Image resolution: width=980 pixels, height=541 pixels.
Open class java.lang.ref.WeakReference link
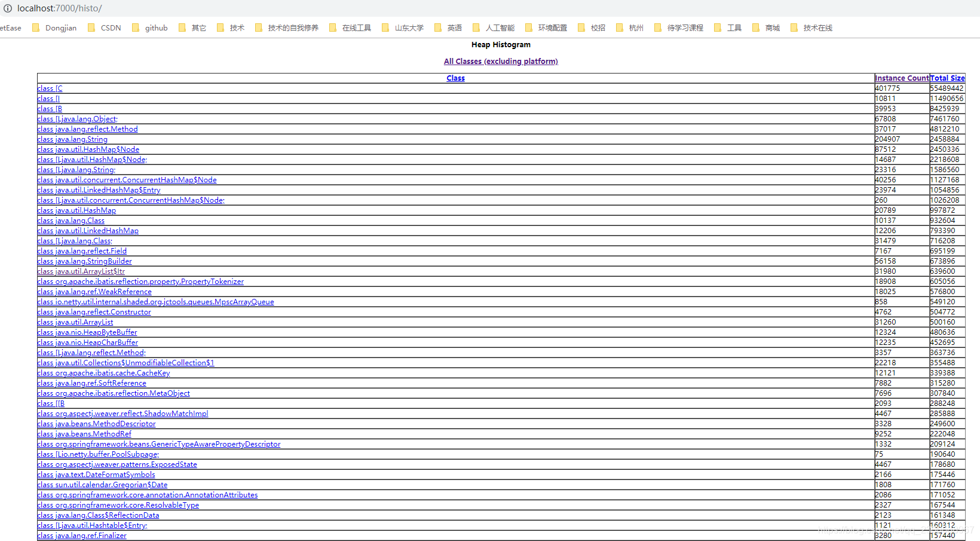click(x=94, y=292)
